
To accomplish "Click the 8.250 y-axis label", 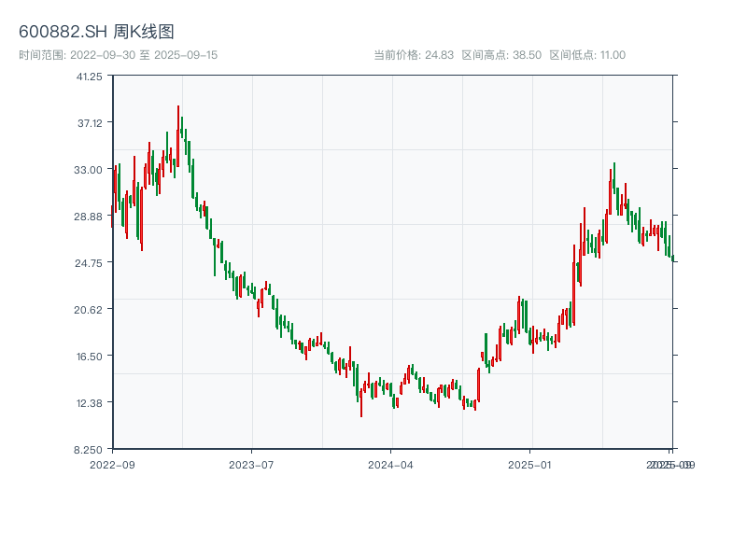I will [90, 450].
